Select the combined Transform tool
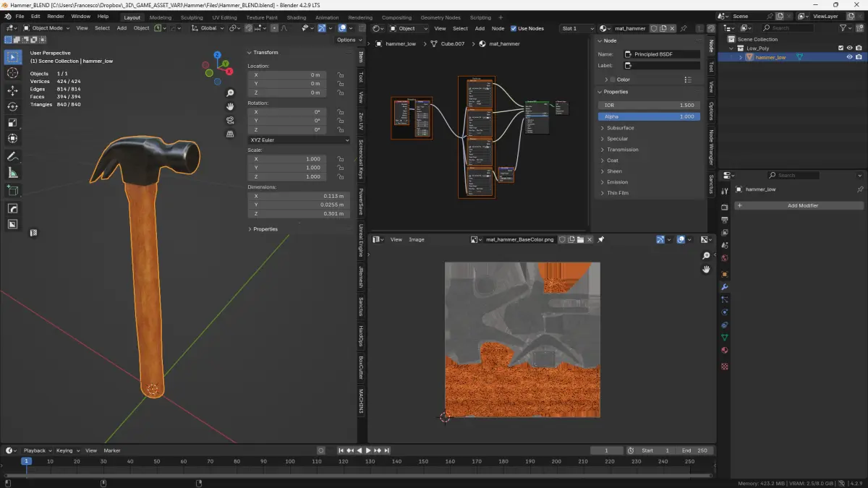Screen dimensions: 868x488 (x=12, y=138)
